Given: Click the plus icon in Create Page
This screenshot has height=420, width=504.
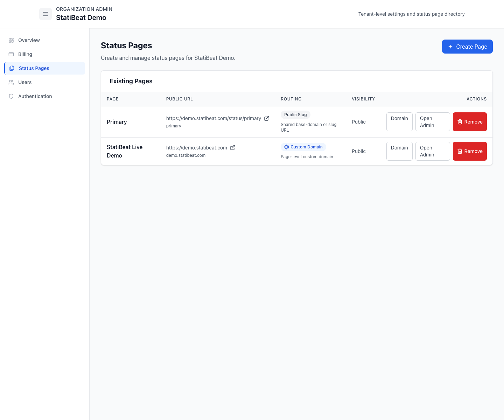Looking at the screenshot, I should (x=450, y=46).
